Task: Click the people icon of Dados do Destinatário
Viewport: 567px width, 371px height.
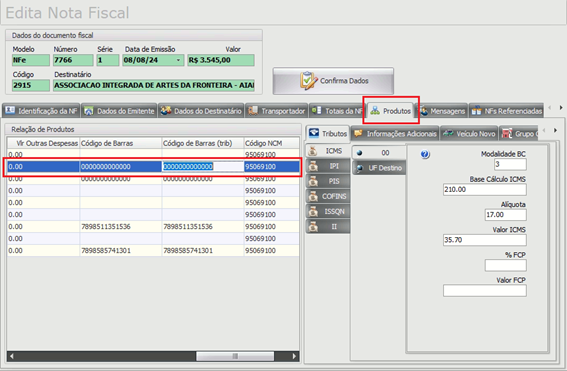Action: coord(166,110)
